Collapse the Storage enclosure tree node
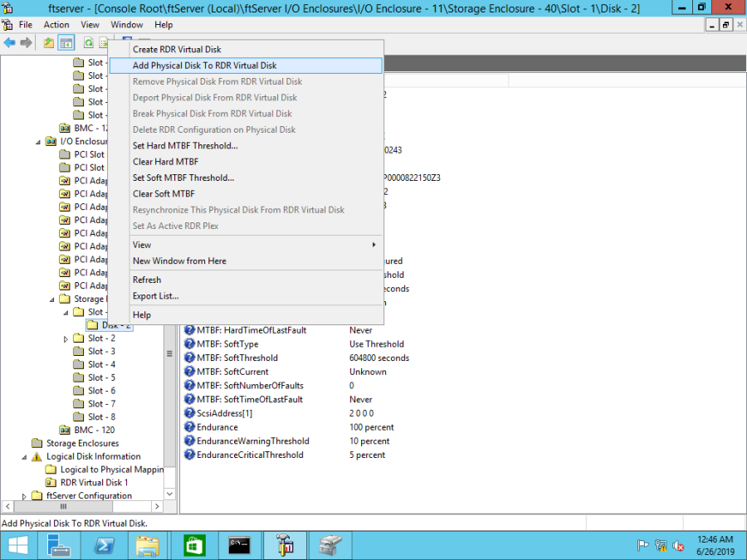 [52, 299]
